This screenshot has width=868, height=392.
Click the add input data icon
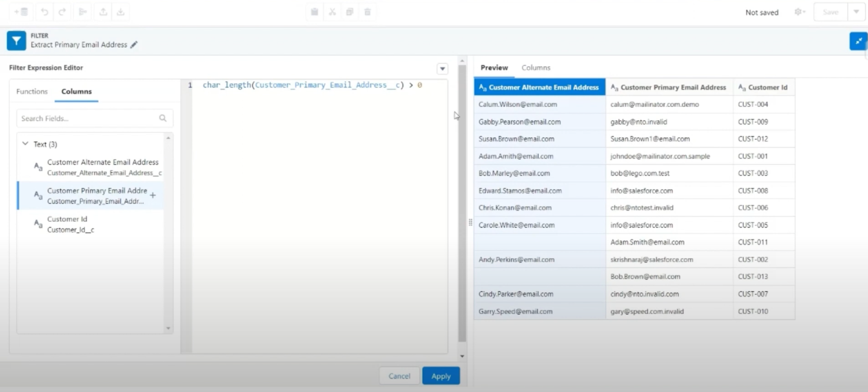point(21,11)
